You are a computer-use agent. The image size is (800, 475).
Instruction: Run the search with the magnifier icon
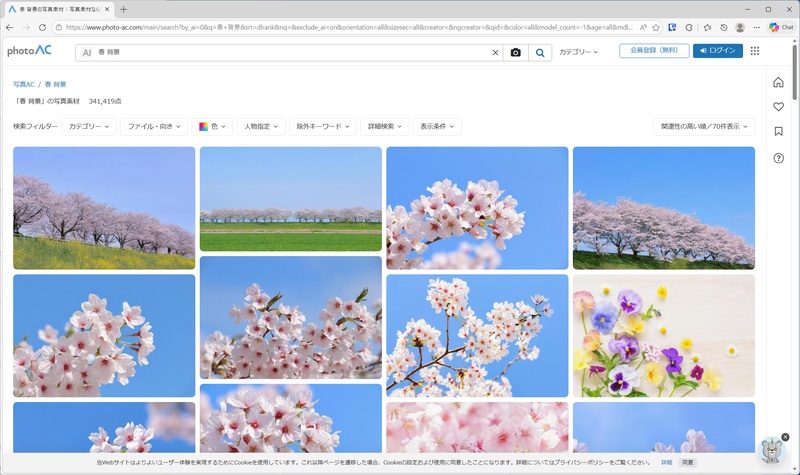pos(540,53)
